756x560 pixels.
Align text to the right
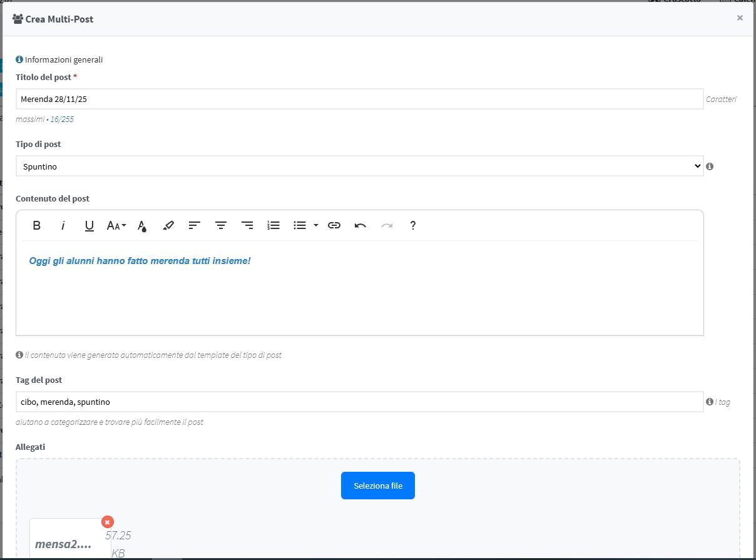(247, 225)
